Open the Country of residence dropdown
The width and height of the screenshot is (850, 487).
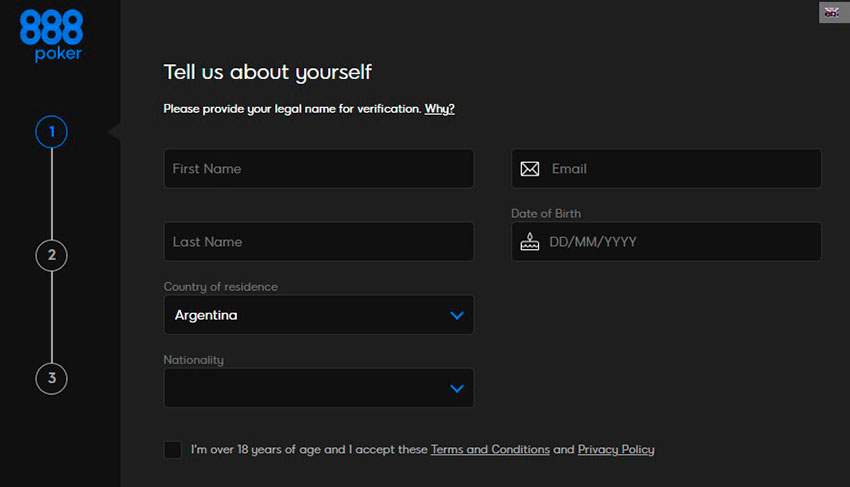coord(319,315)
